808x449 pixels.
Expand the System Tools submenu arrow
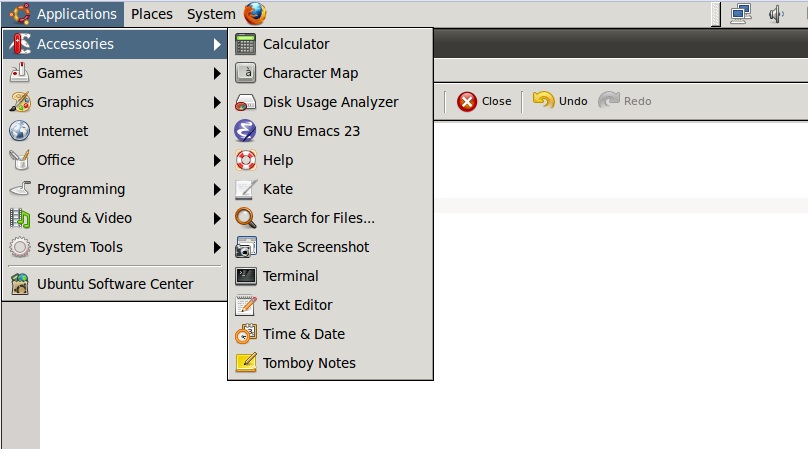pyautogui.click(x=217, y=247)
